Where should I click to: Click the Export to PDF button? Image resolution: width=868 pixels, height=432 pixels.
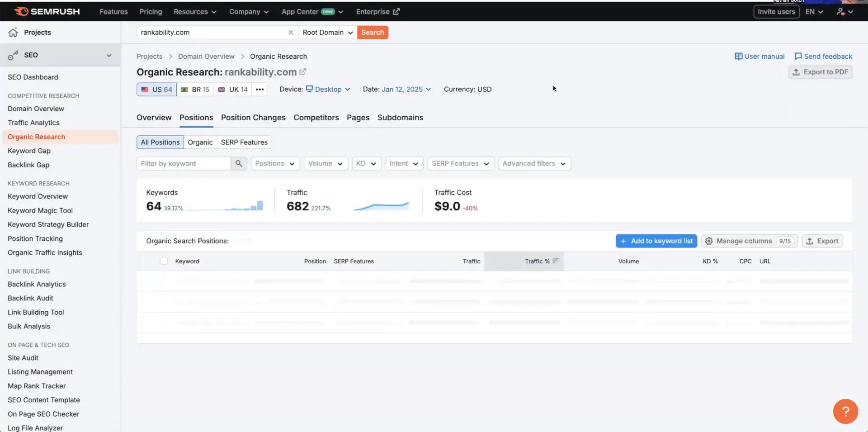[820, 71]
